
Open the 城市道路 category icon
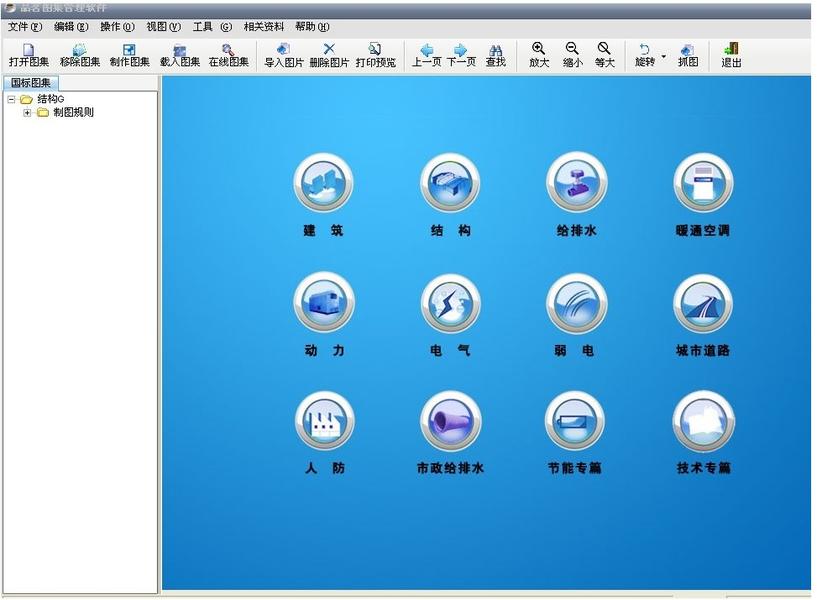tap(703, 304)
